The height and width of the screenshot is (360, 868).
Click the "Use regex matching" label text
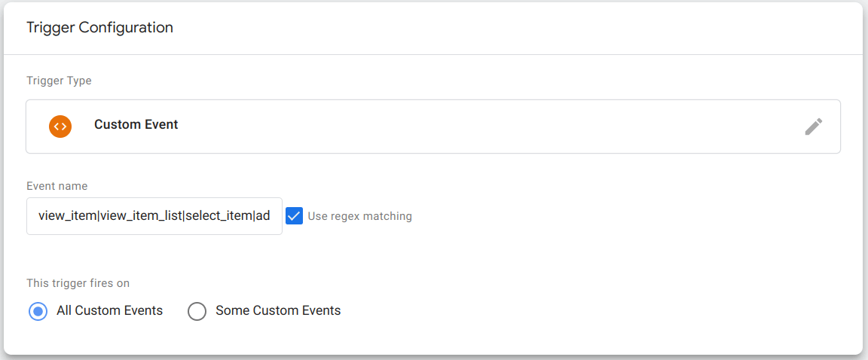360,216
